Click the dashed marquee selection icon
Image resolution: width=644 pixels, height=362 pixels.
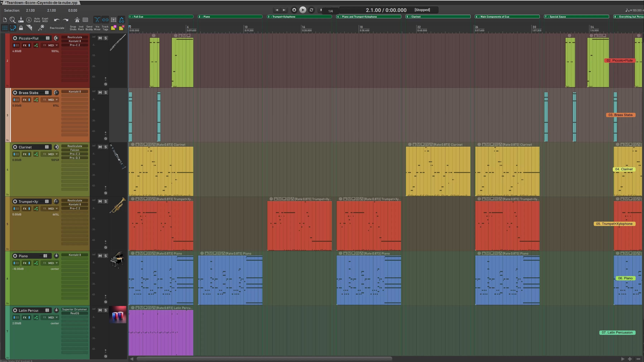coord(85,20)
